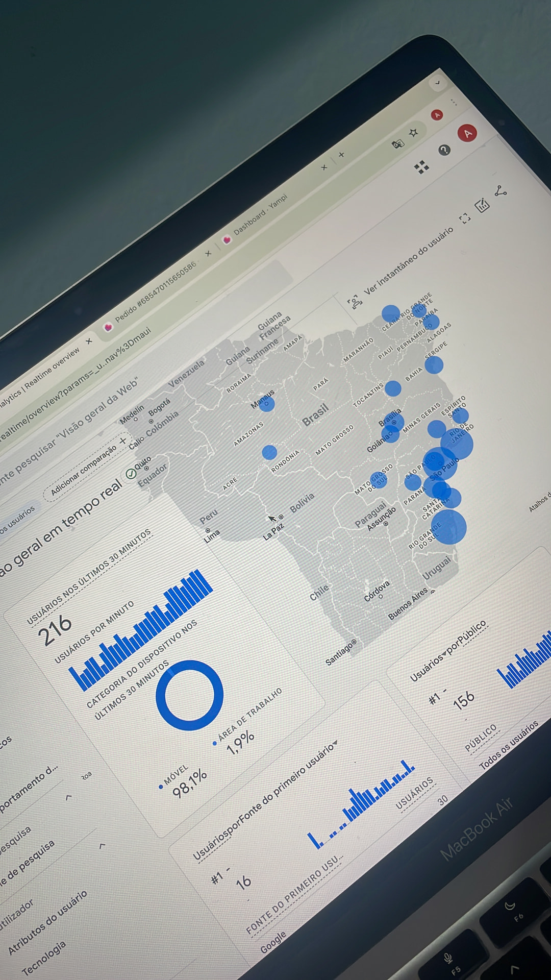
Task: Click the device category donut chart
Action: pos(189,695)
